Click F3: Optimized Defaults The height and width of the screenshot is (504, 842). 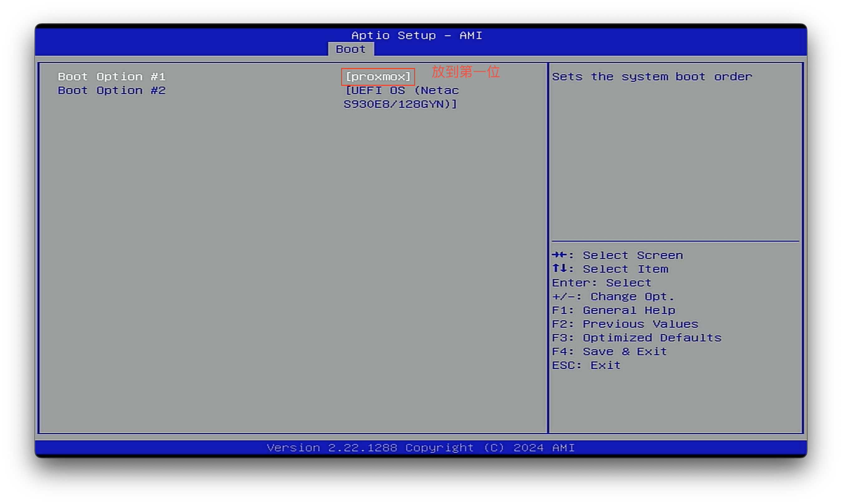(636, 338)
